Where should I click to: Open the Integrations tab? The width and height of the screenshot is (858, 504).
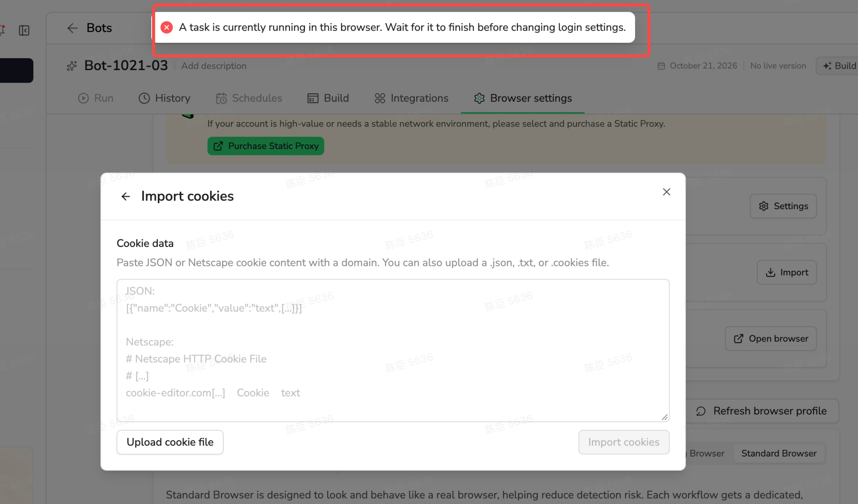click(x=411, y=98)
